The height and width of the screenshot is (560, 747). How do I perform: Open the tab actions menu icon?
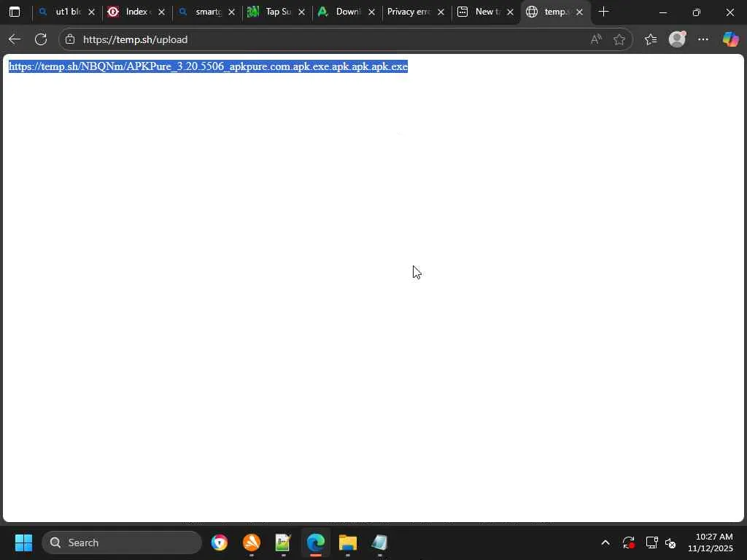tap(15, 12)
